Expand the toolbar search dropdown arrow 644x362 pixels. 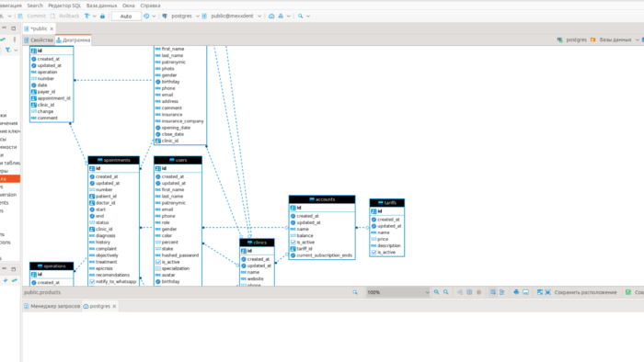click(308, 16)
